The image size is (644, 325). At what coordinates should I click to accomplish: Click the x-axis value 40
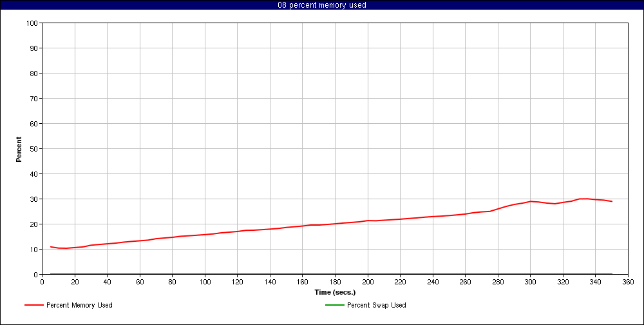(x=107, y=282)
